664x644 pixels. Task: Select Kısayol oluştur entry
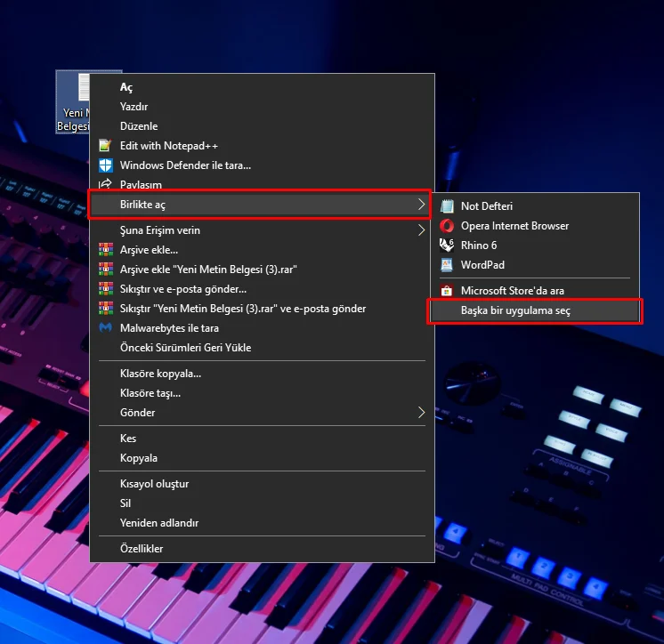[x=262, y=483]
